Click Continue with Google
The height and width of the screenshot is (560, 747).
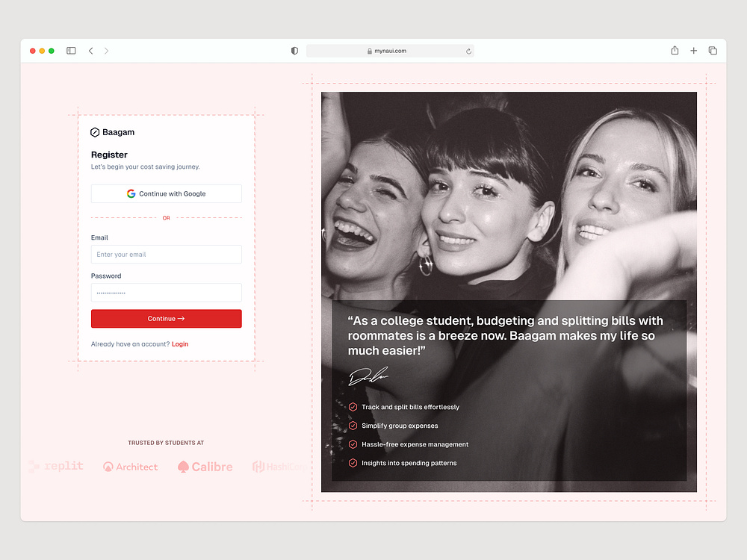(166, 193)
